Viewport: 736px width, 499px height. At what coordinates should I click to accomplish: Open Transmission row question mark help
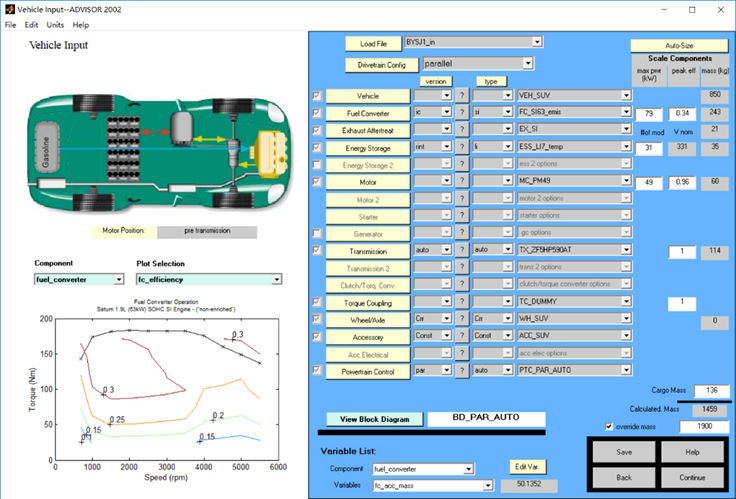(x=463, y=250)
